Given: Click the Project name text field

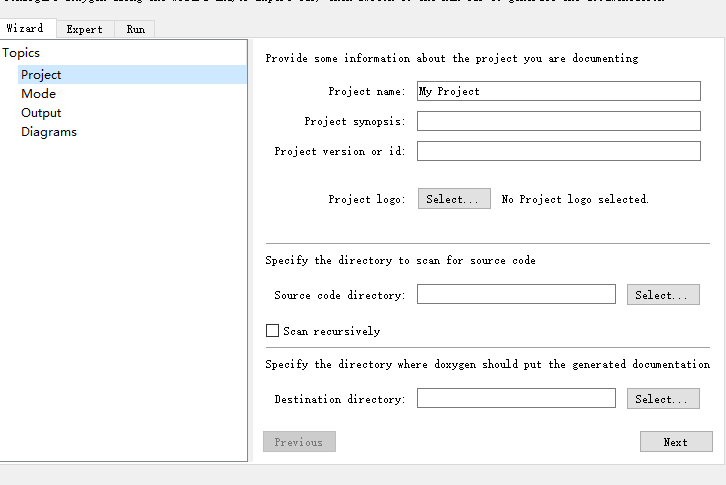Looking at the screenshot, I should point(558,91).
